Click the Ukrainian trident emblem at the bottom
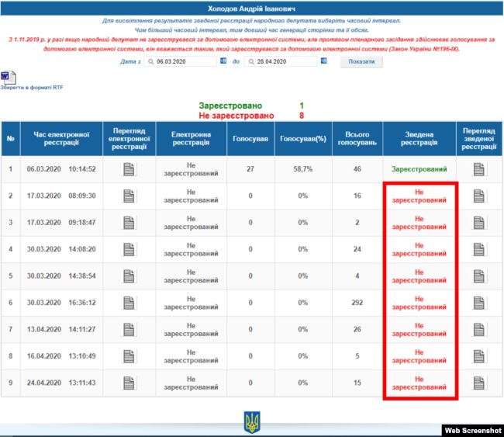504x437 pixels. point(252,421)
